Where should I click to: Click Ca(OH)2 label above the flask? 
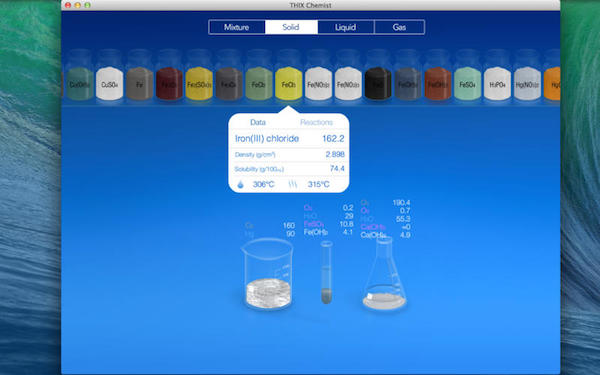pyautogui.click(x=373, y=235)
